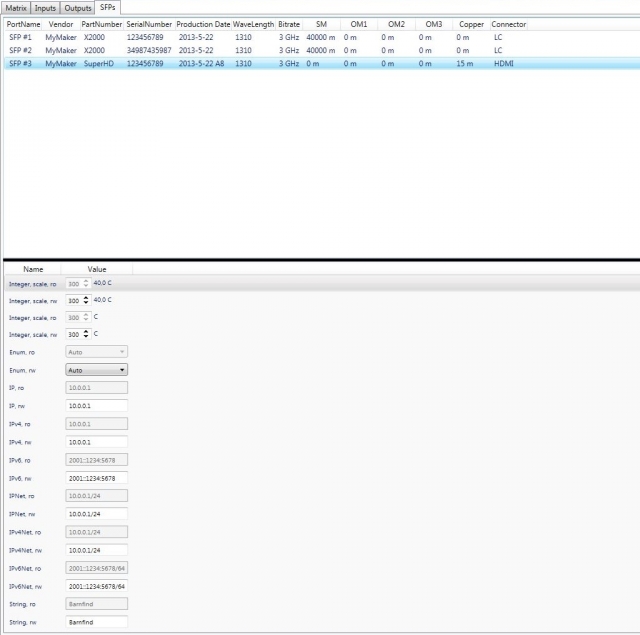Switch to the Matrix tab
Viewport: 640px width, 635px height.
pyautogui.click(x=16, y=8)
